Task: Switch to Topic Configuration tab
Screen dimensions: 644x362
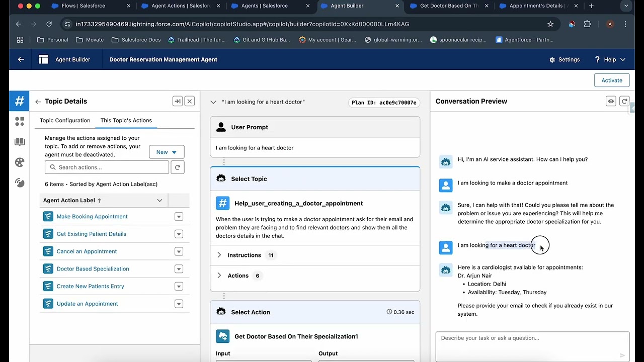Action: point(65,120)
